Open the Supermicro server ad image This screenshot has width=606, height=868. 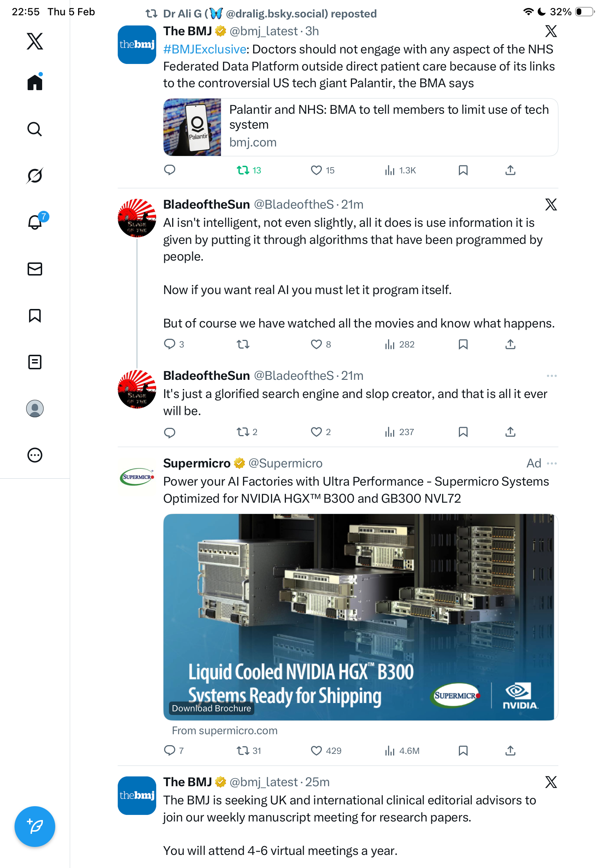pyautogui.click(x=360, y=616)
